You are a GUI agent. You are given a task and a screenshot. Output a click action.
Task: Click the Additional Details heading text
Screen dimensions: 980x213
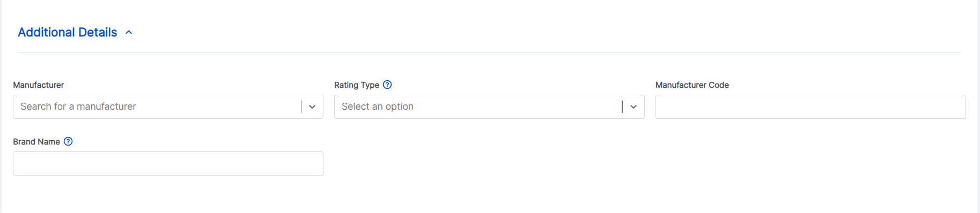pyautogui.click(x=68, y=32)
